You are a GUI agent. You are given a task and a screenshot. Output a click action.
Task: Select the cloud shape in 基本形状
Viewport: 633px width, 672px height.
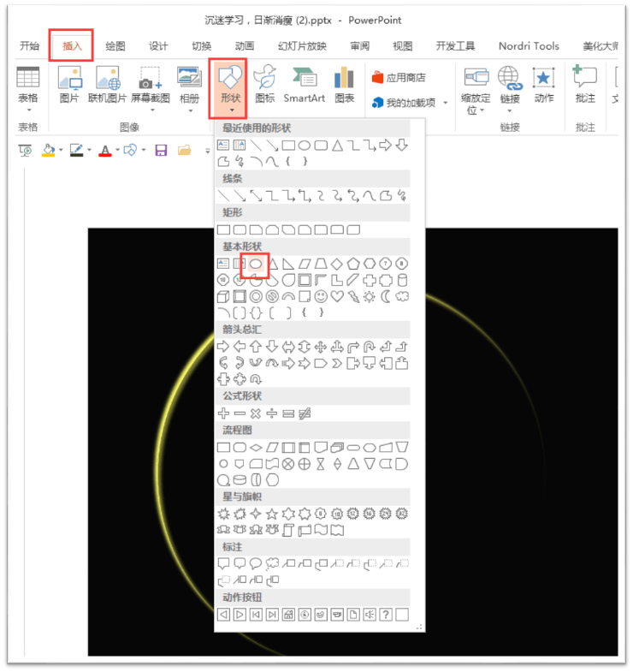click(x=402, y=296)
